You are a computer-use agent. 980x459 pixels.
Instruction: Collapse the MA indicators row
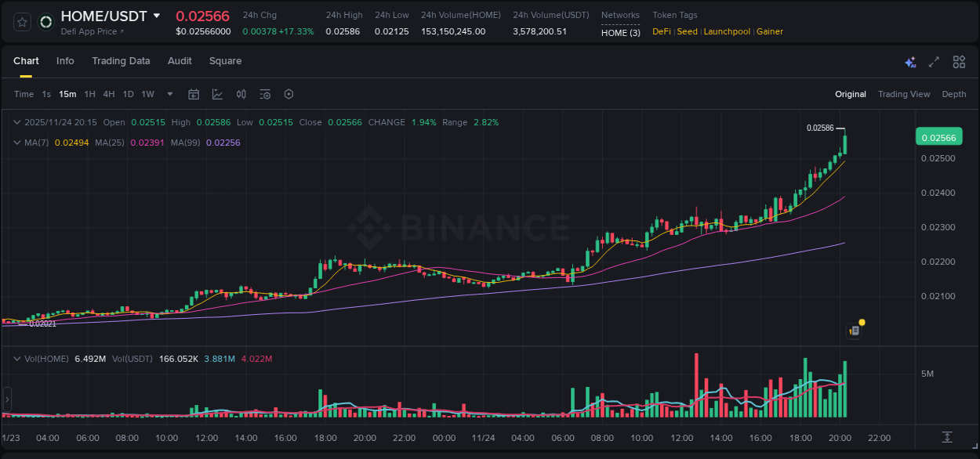click(x=17, y=143)
